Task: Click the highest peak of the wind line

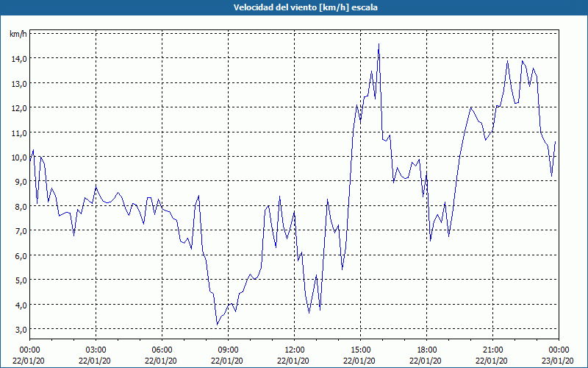Action: 379,44
